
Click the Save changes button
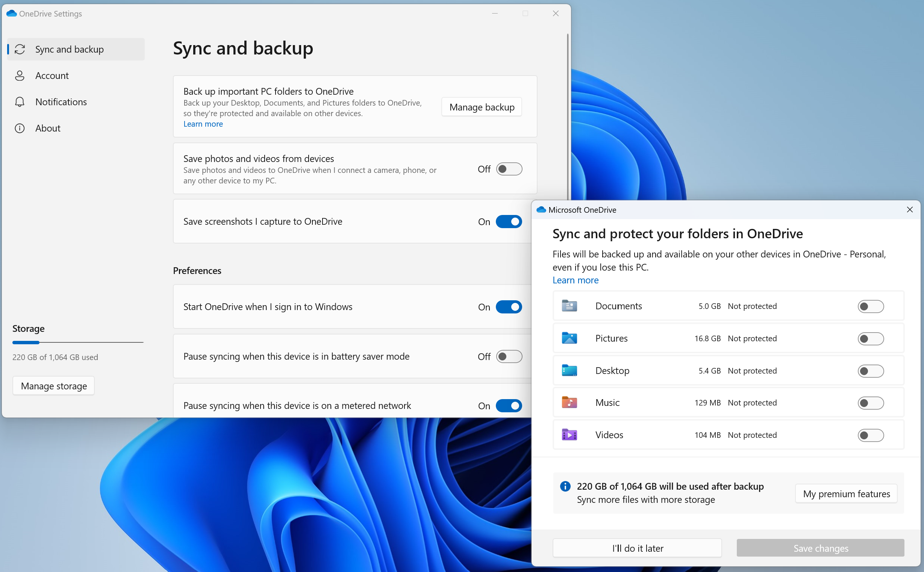[821, 548]
